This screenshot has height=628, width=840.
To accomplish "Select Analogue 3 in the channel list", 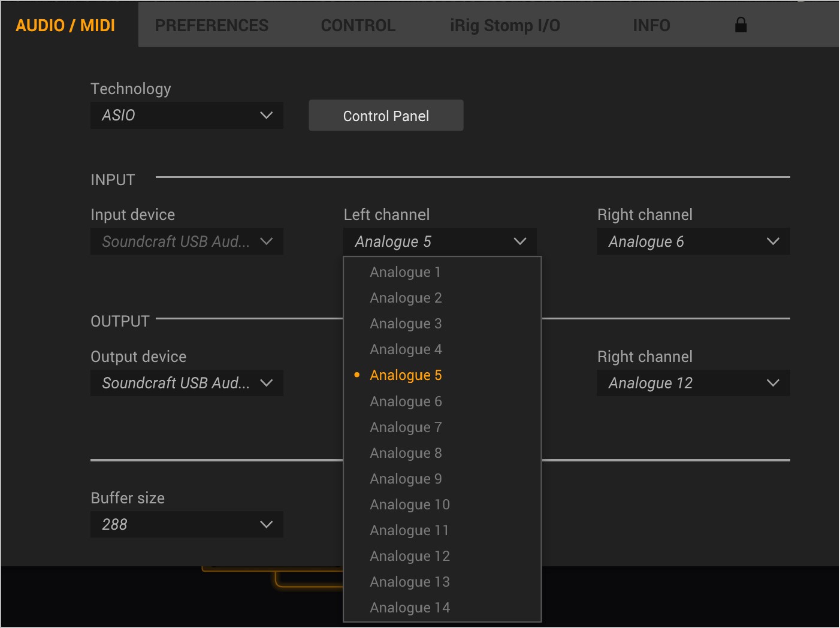I will (406, 324).
